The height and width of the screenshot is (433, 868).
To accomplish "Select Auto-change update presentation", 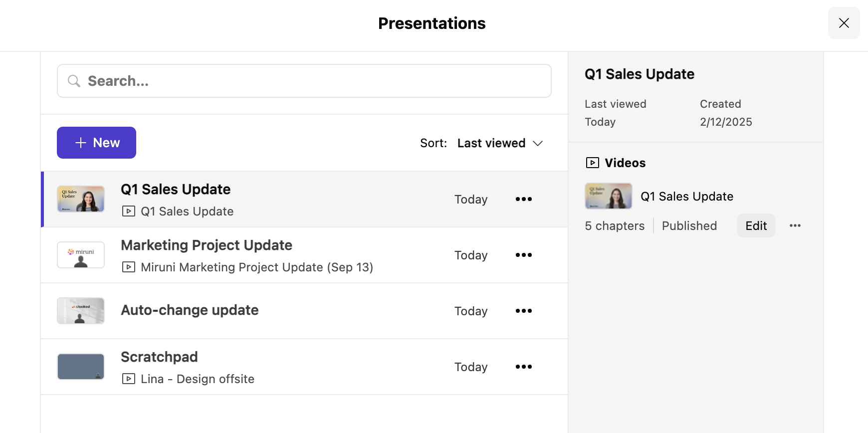I will pyautogui.click(x=190, y=310).
